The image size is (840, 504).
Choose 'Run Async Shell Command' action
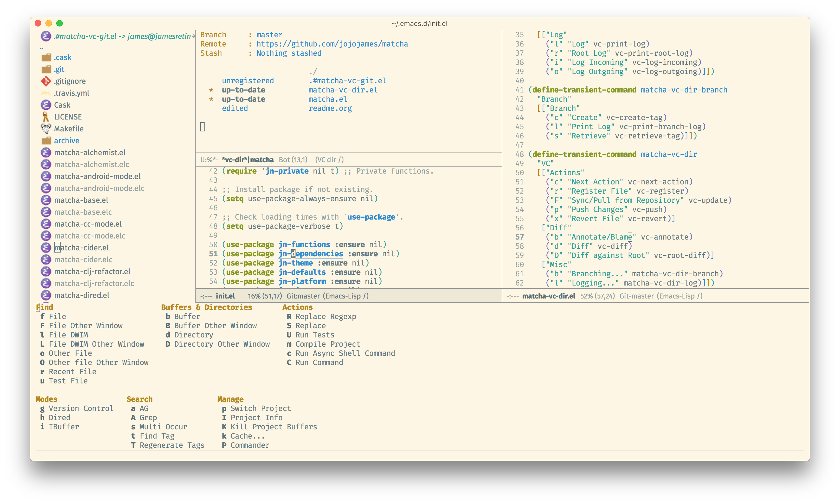pyautogui.click(x=345, y=353)
